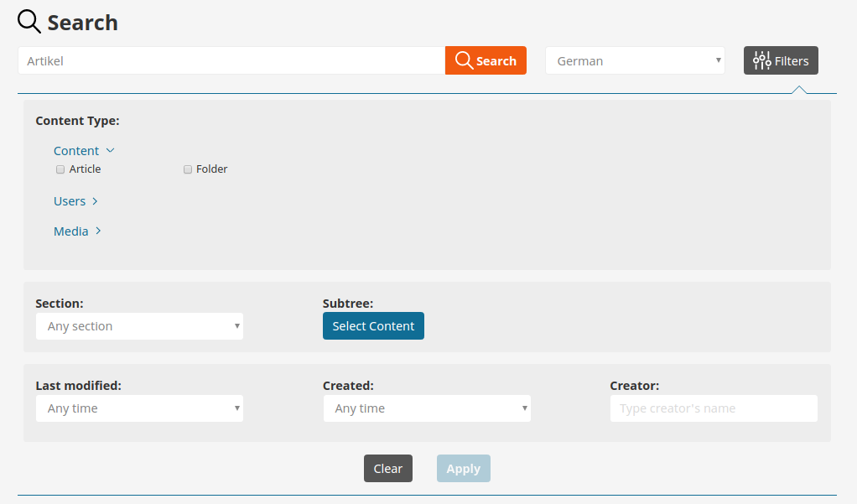857x504 pixels.
Task: Click the Content Type heading text
Action: [x=78, y=121]
